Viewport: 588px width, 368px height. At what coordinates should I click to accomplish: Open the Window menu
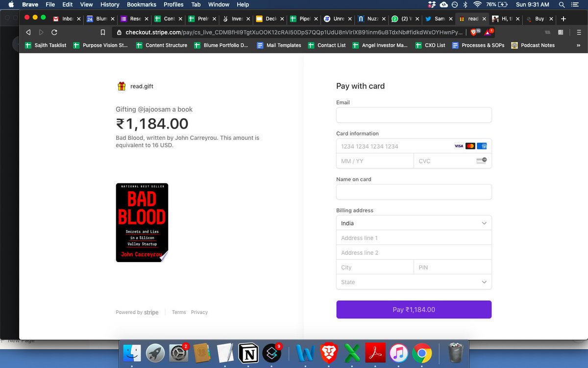tap(219, 4)
